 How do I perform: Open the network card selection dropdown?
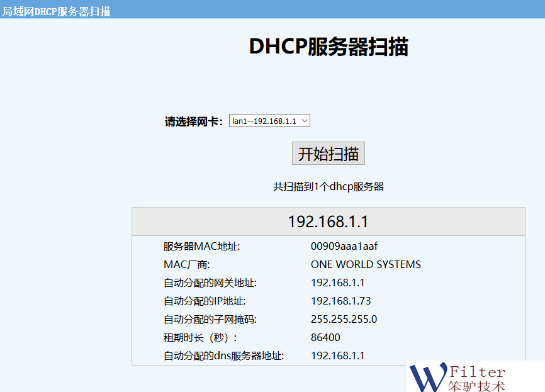269,121
